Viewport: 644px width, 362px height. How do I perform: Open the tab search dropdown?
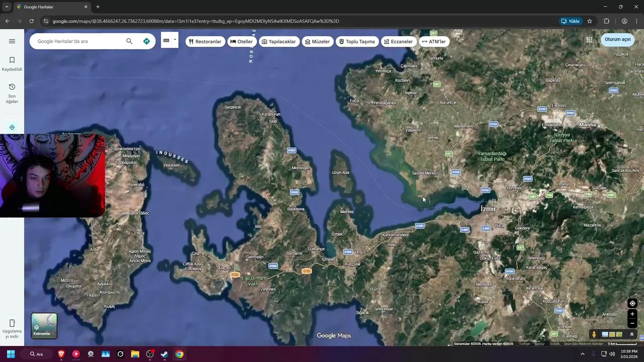click(x=7, y=7)
